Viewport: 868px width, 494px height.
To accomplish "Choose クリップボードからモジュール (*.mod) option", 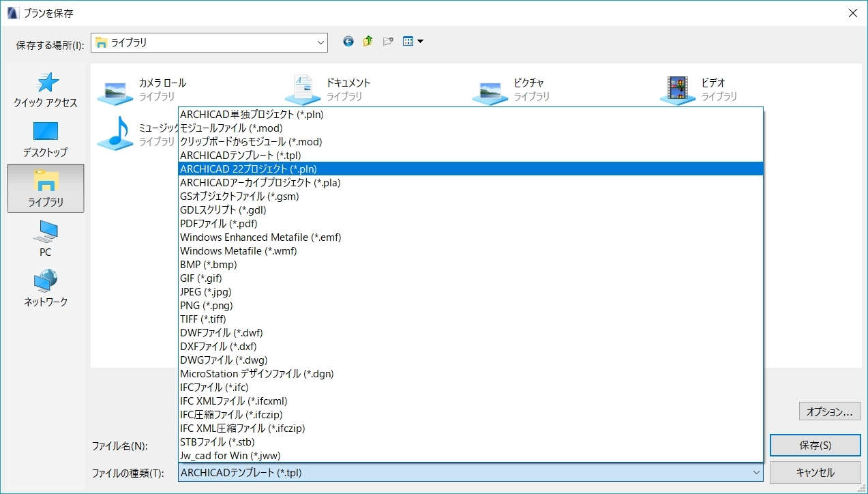I will click(470, 142).
